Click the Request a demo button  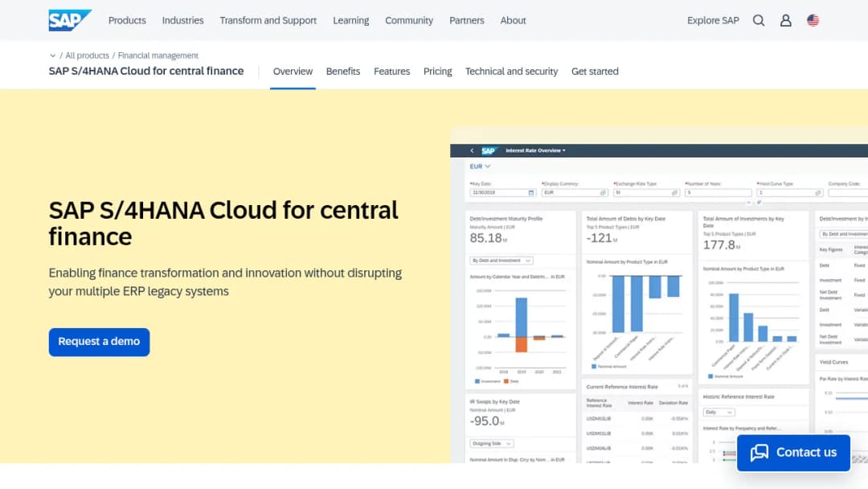(x=99, y=342)
